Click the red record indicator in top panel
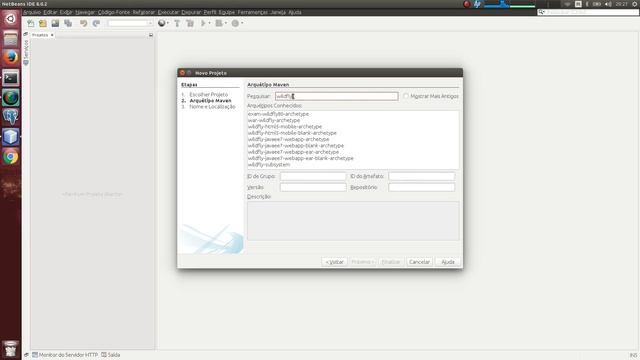640x360 pixels. point(467,4)
